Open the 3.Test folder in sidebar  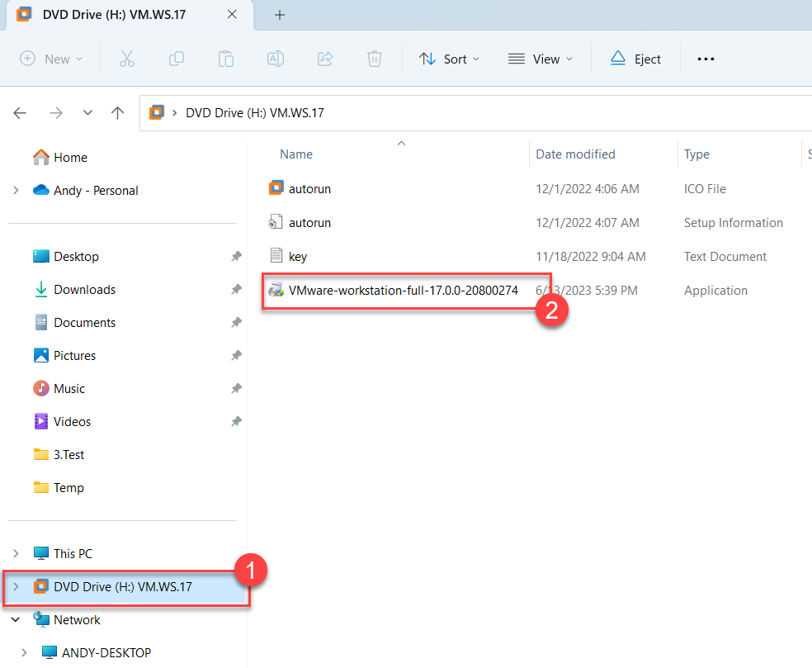68,455
